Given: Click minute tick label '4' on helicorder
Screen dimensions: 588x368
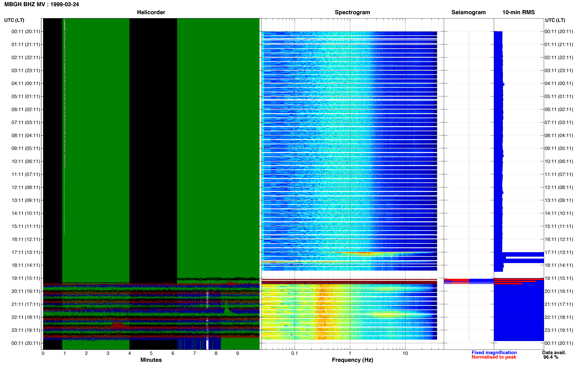Looking at the screenshot, I should pos(130,353).
